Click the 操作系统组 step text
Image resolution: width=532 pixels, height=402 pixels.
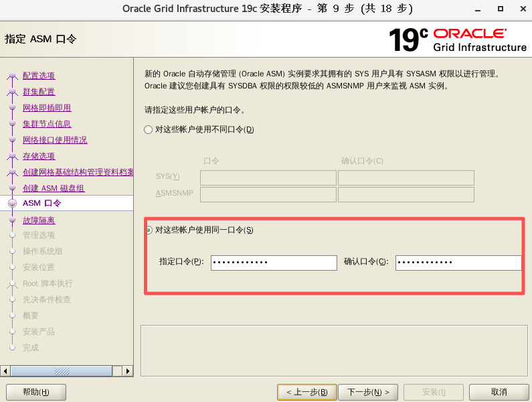tap(43, 251)
